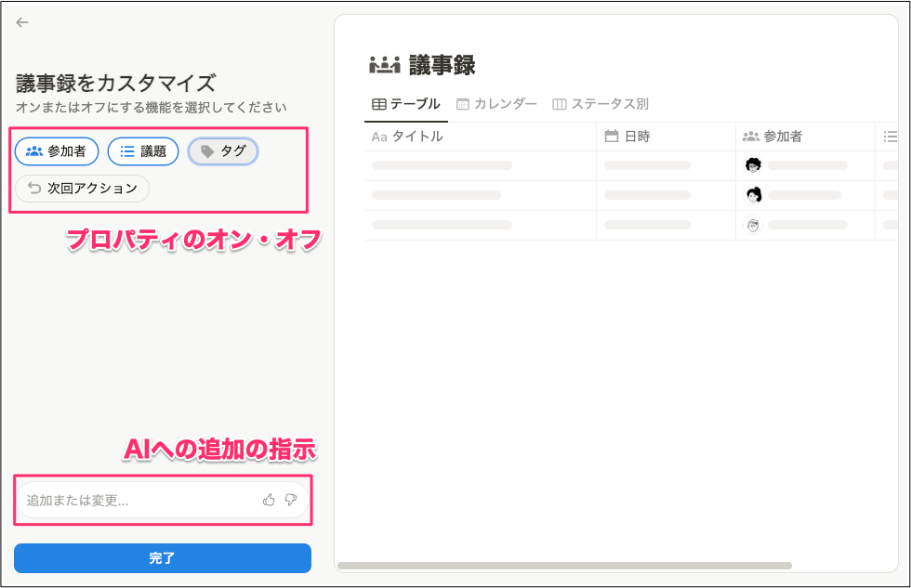Click the avatar in the first table row
The image size is (911, 588).
[753, 165]
